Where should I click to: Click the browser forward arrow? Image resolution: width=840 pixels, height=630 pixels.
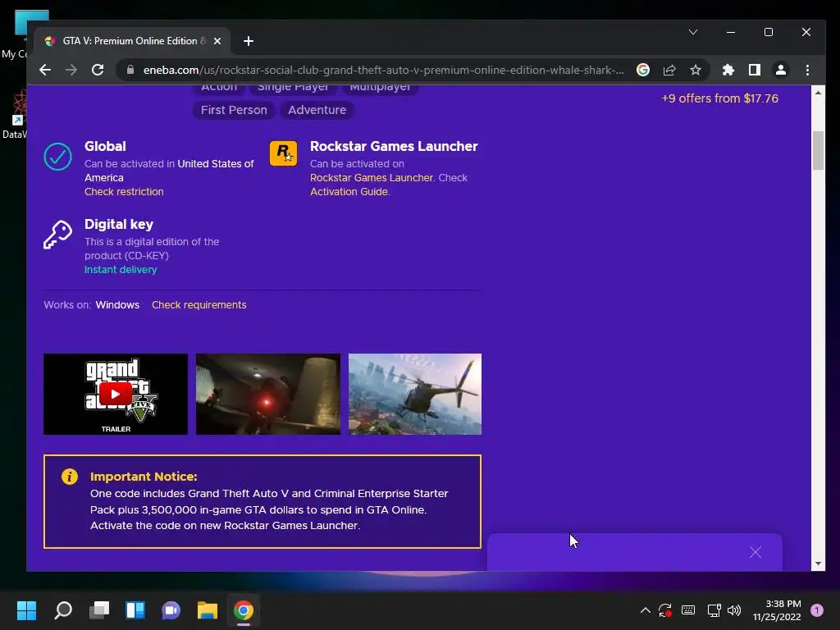pos(71,71)
